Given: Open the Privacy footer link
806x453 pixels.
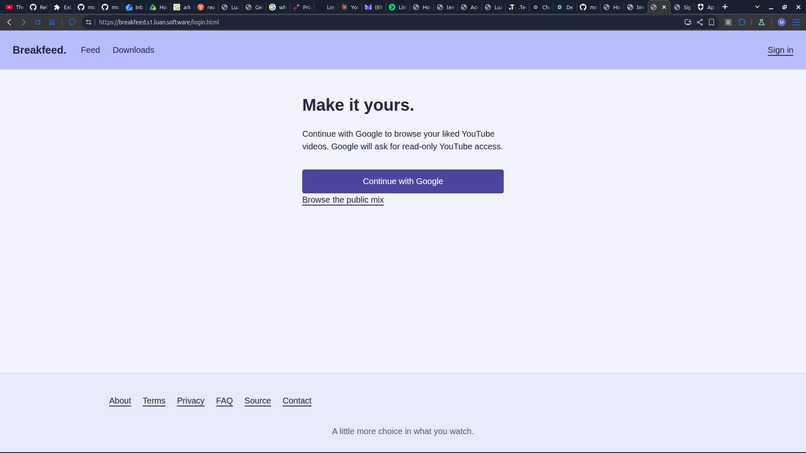Looking at the screenshot, I should 191,401.
